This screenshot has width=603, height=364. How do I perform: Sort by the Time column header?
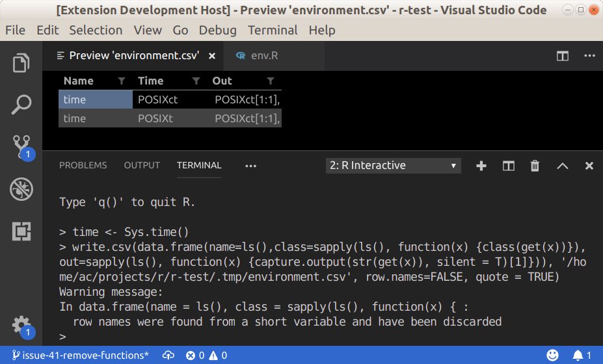[x=151, y=81]
